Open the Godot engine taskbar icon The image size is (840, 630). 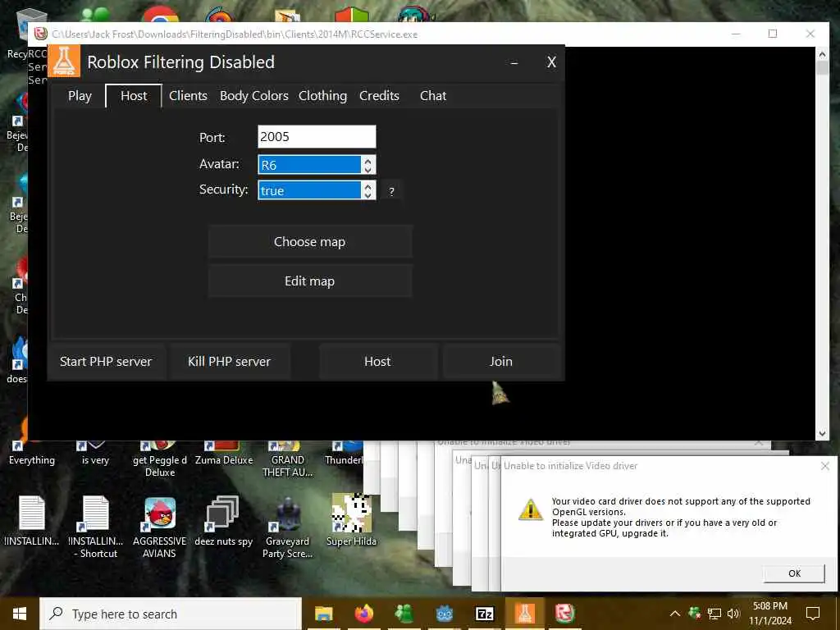[444, 614]
